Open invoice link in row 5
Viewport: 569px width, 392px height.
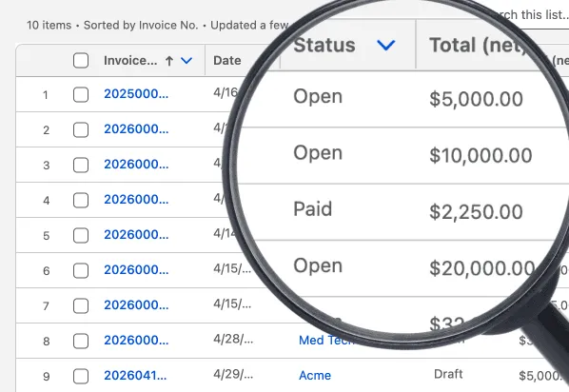(x=136, y=234)
